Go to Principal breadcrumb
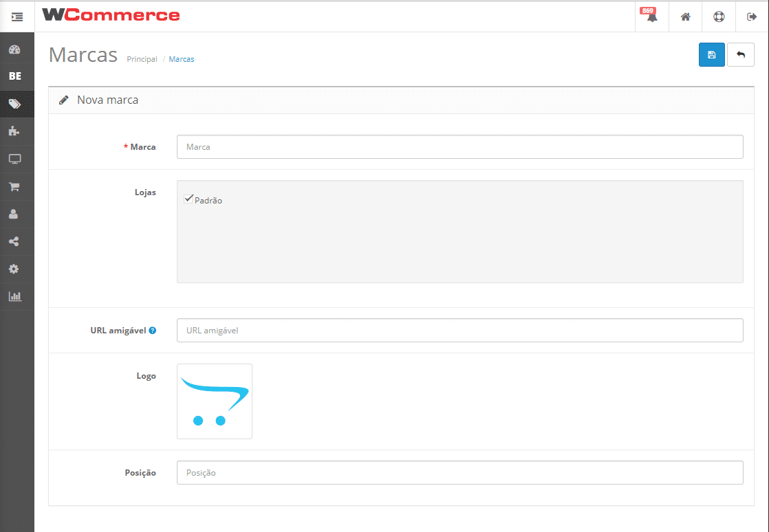769x532 pixels. click(x=142, y=59)
